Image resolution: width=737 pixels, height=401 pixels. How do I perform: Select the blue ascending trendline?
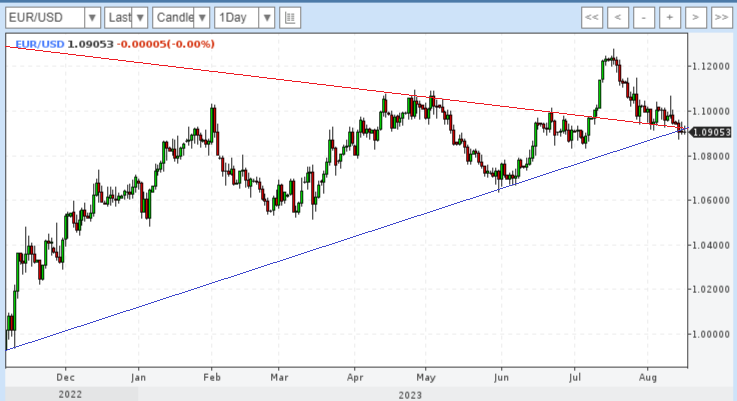click(300, 249)
